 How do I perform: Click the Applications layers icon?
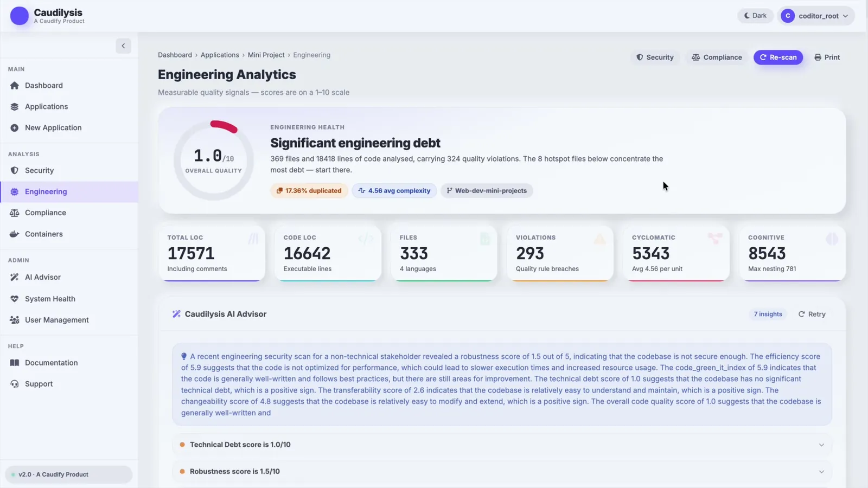15,107
